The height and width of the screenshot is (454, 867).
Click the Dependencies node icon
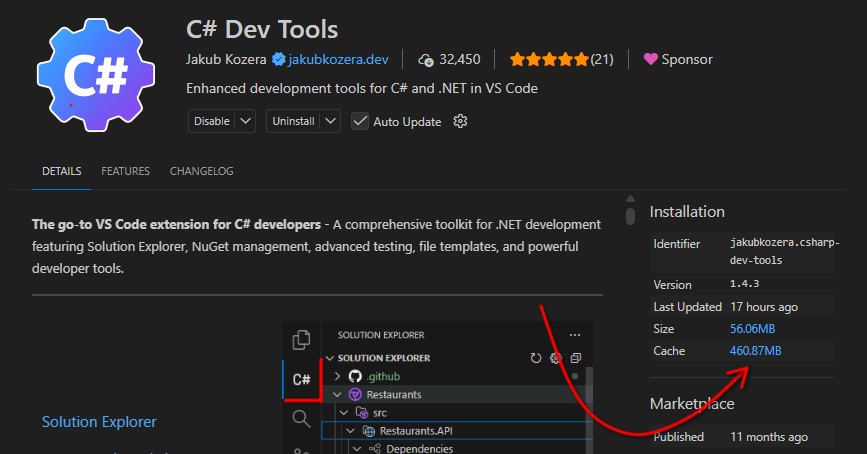375,448
